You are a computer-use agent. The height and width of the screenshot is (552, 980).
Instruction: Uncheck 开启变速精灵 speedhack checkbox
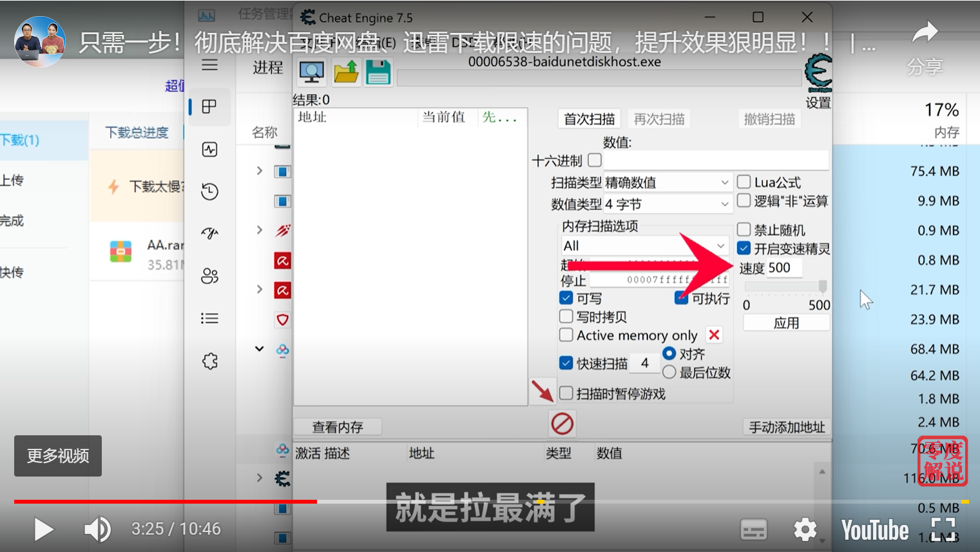(744, 248)
